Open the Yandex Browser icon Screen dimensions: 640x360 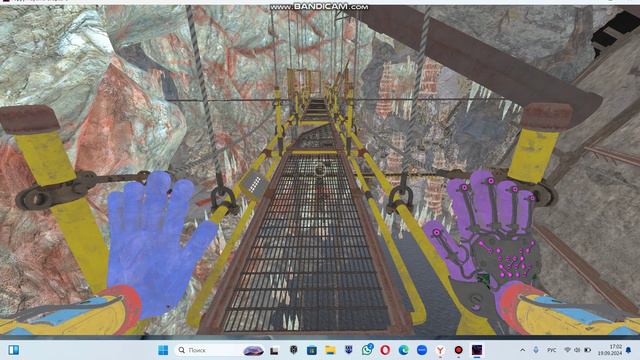click(440, 350)
